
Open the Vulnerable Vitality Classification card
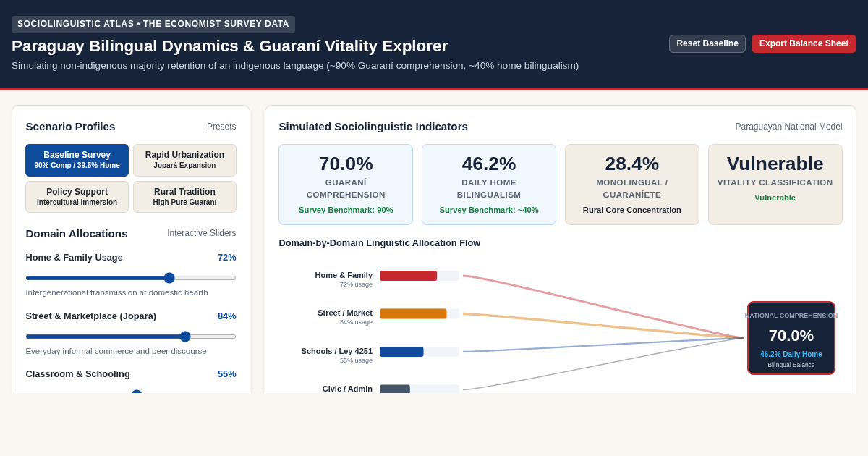pyautogui.click(x=775, y=185)
